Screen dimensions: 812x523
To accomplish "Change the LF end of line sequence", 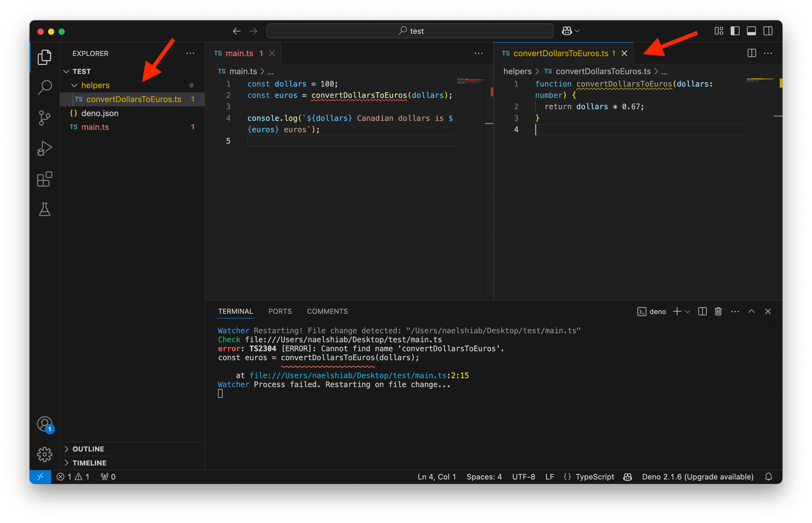I will (549, 477).
